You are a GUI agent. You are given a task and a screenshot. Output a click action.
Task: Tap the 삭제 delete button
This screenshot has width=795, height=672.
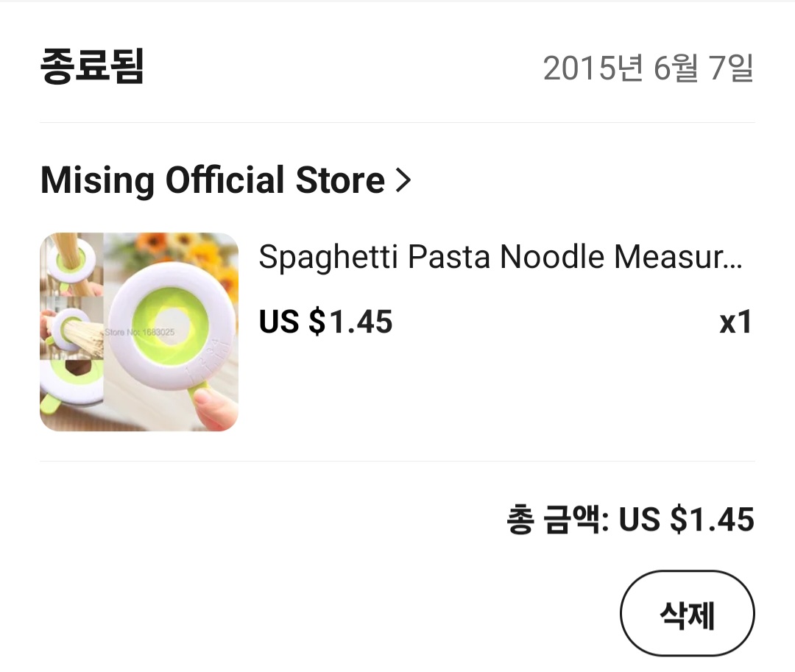(x=687, y=614)
